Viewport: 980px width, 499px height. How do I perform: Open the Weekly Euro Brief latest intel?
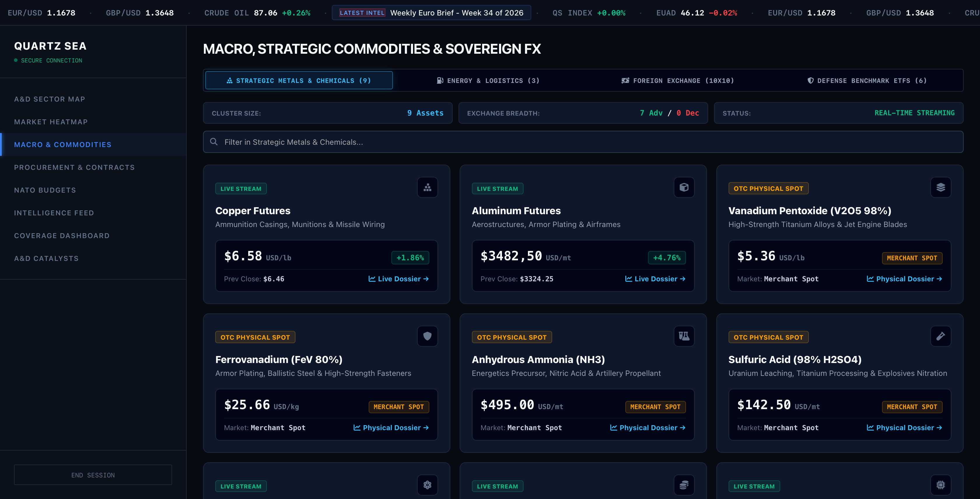pyautogui.click(x=431, y=13)
